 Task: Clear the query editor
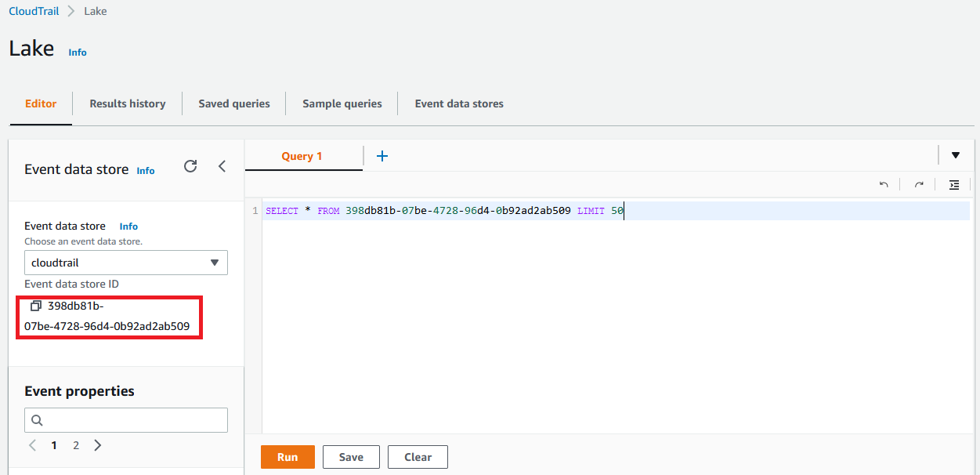point(418,457)
